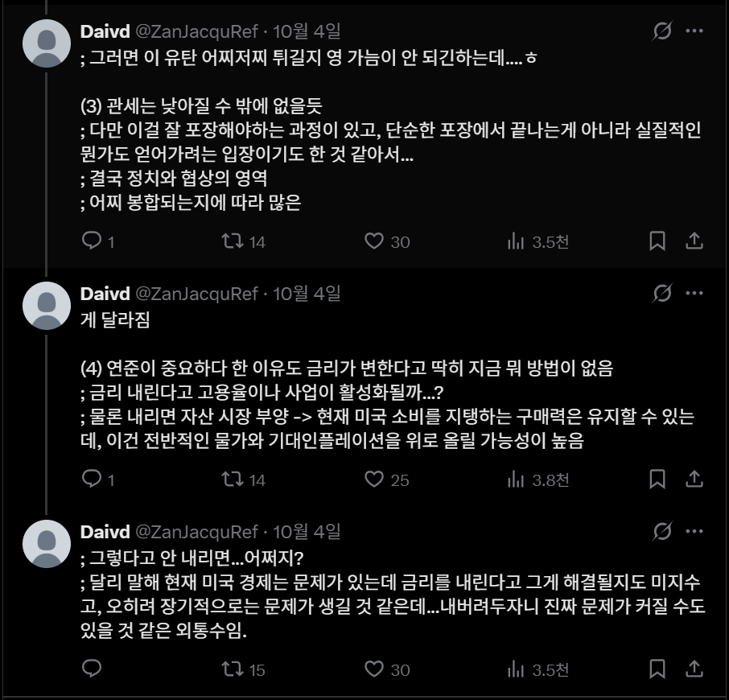
Task: Reply to the first tweet about 관세
Action: (x=93, y=241)
